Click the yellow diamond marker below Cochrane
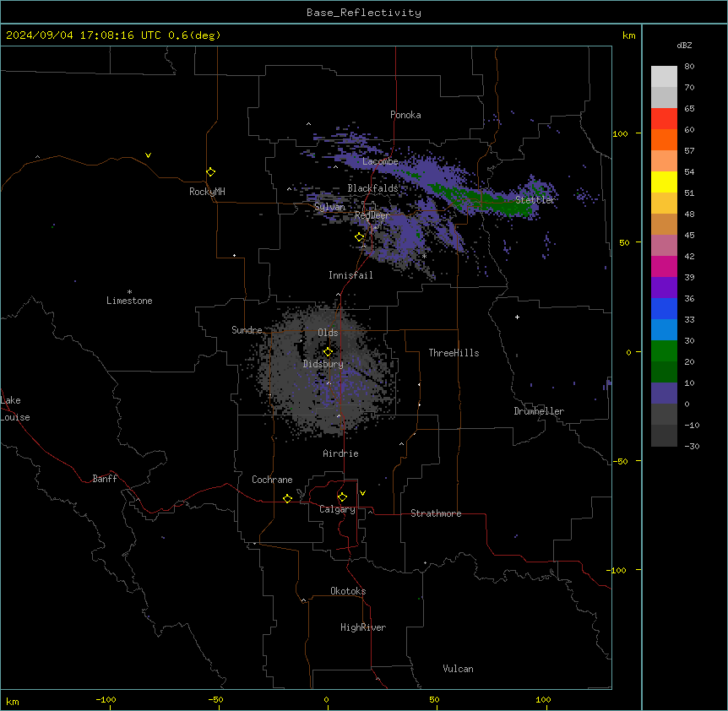 (287, 498)
